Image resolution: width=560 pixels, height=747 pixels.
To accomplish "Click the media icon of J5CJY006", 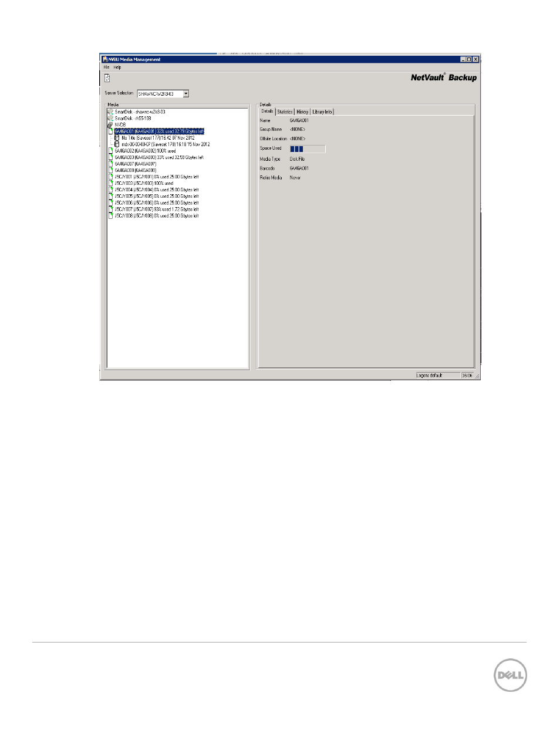I will coord(111,202).
